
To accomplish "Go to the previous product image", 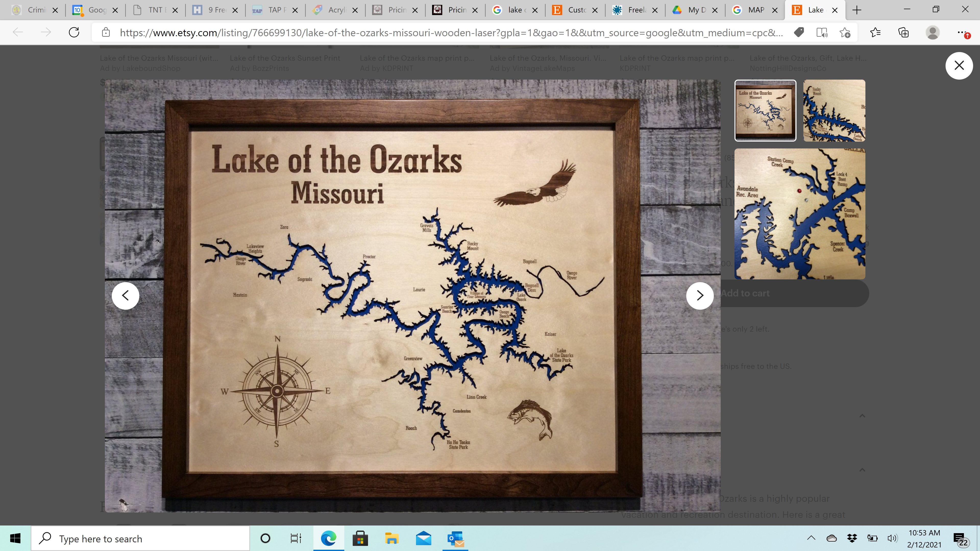I will 126,295.
